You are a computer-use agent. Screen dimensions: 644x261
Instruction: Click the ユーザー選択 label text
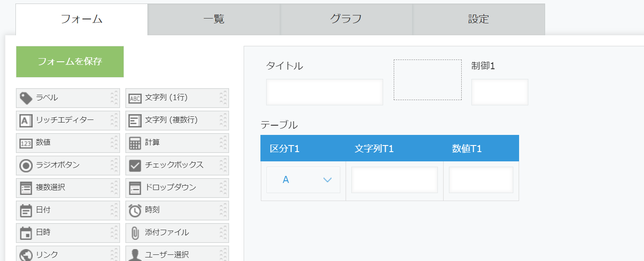(167, 255)
